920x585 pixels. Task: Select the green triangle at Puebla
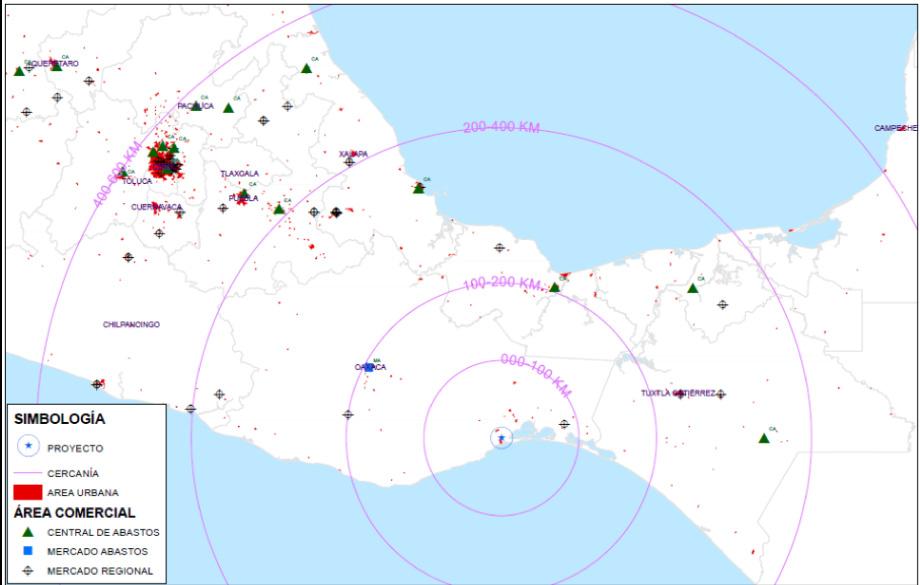coord(243,194)
